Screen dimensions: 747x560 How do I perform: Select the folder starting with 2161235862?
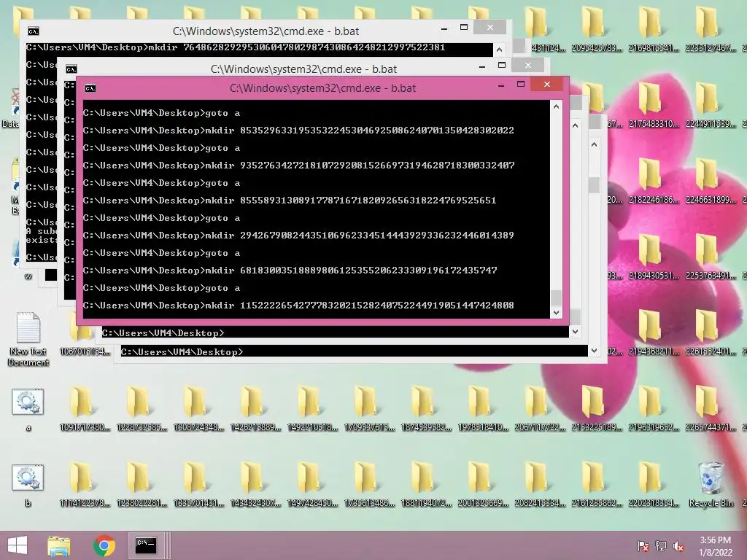[597, 485]
